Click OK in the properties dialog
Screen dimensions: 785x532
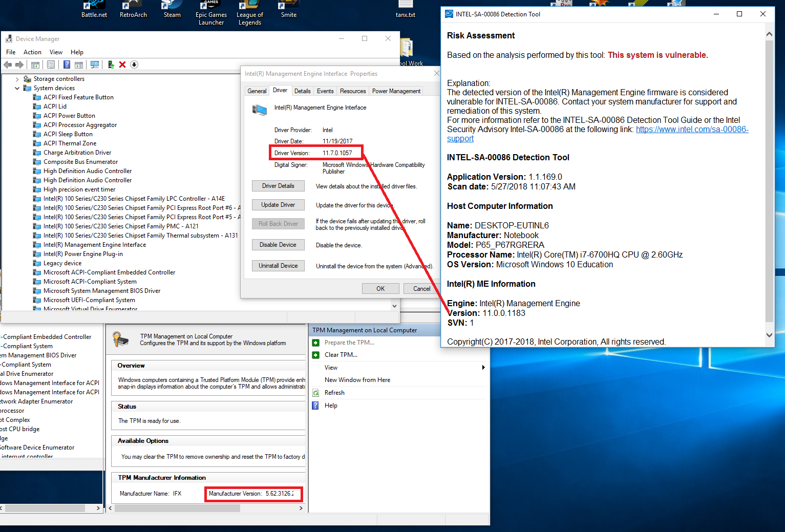pos(380,288)
